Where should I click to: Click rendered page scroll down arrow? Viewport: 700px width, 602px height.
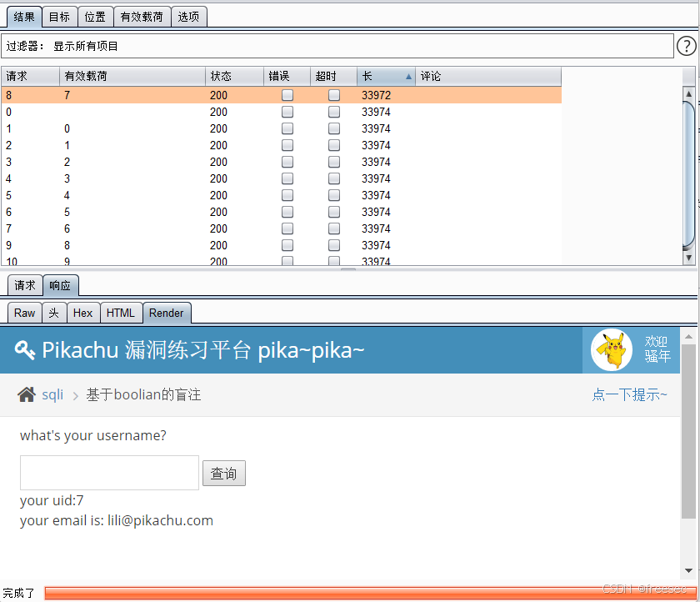(x=688, y=570)
